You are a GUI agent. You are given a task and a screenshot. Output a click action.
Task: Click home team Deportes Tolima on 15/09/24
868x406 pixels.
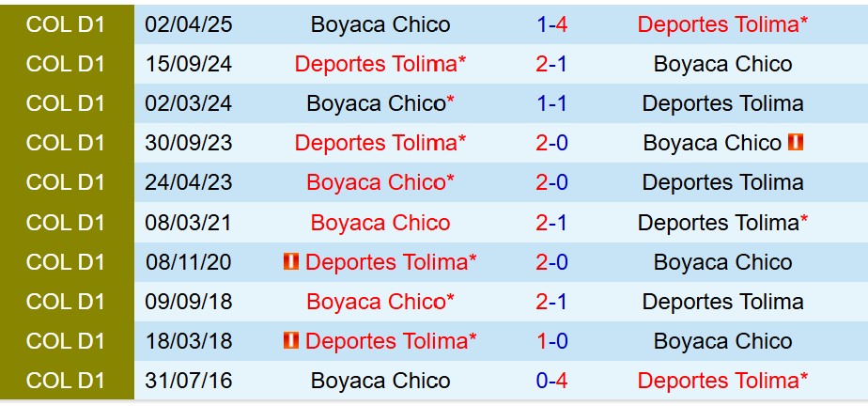point(380,64)
